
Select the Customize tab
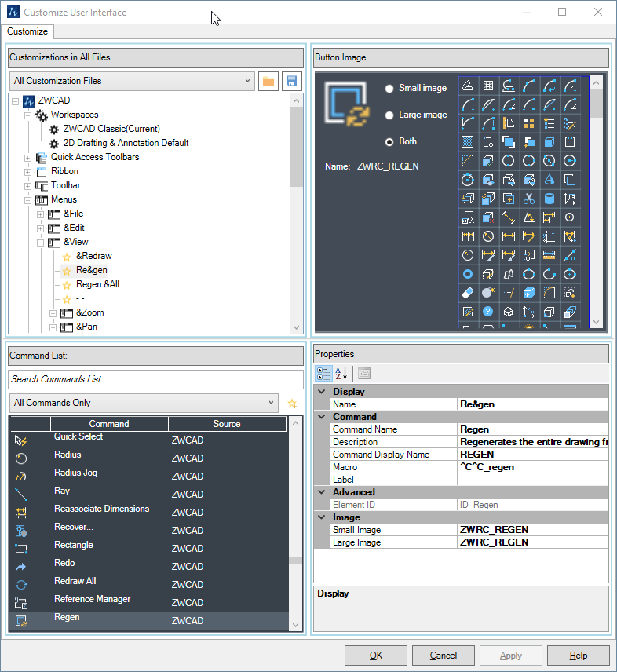(x=27, y=31)
